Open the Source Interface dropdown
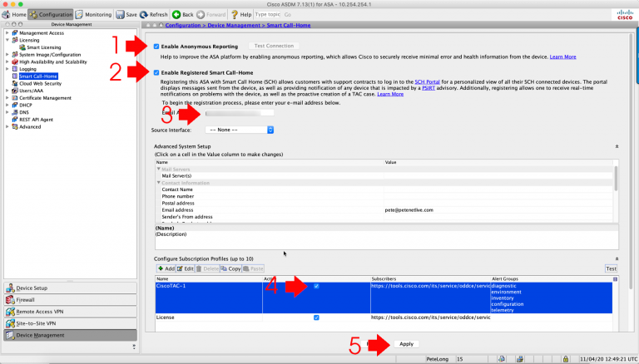 click(240, 130)
